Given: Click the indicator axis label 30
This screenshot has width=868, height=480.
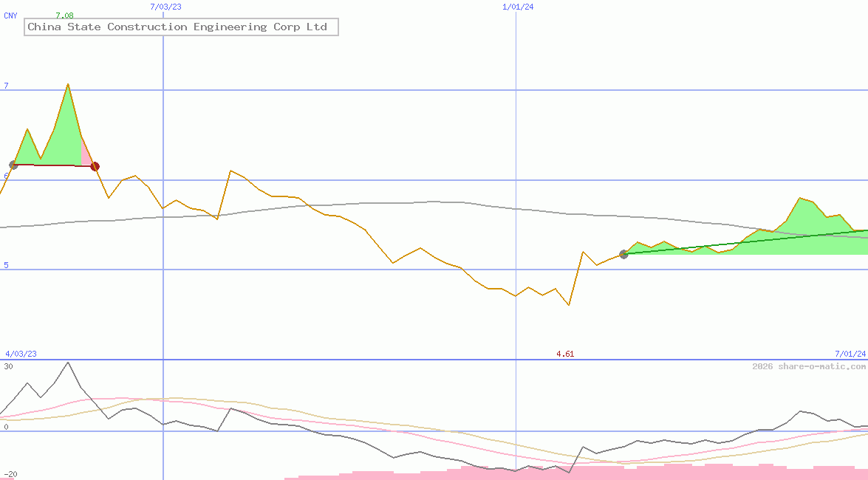Looking at the screenshot, I should [8, 366].
